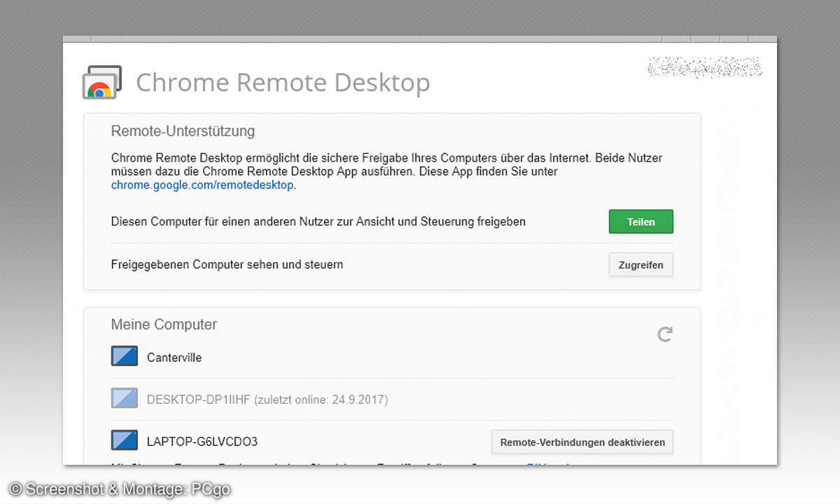Click the Chrome Remote Desktop logo icon
The image size is (840, 504).
click(102, 82)
